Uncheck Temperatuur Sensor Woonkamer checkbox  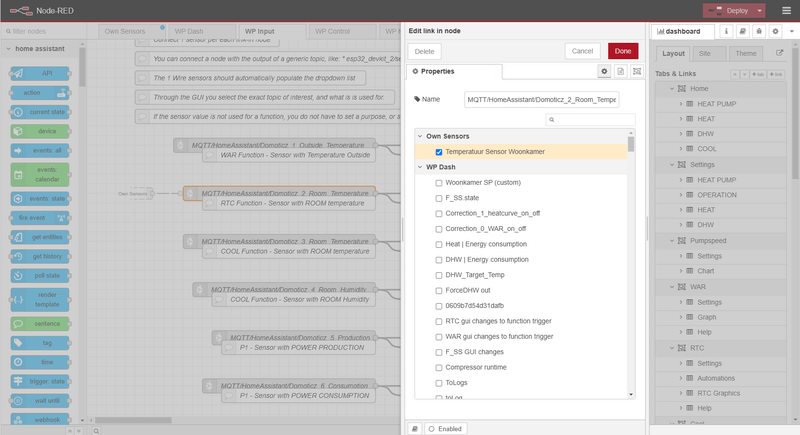click(439, 152)
